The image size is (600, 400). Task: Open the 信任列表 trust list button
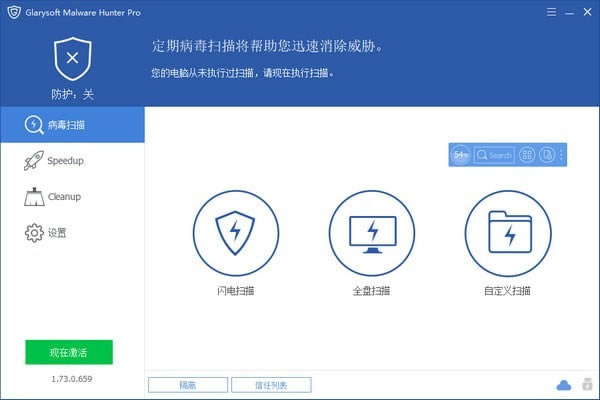tap(271, 385)
